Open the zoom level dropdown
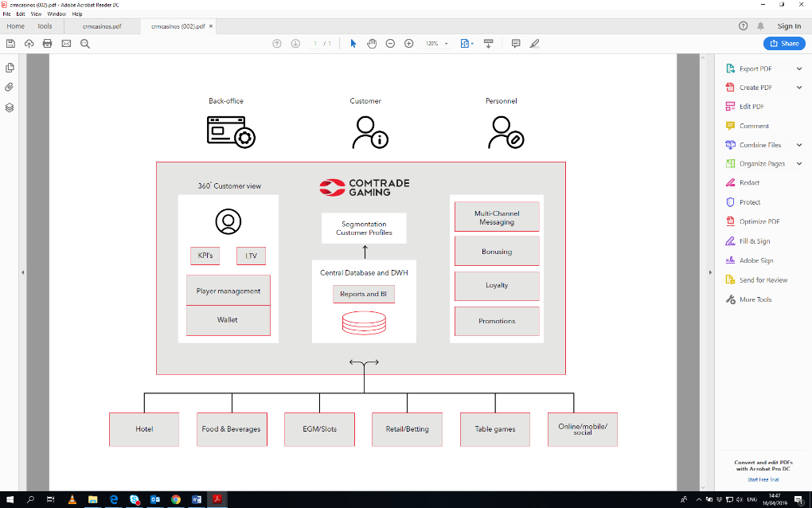Screen dimensions: 812x508 (x=447, y=44)
